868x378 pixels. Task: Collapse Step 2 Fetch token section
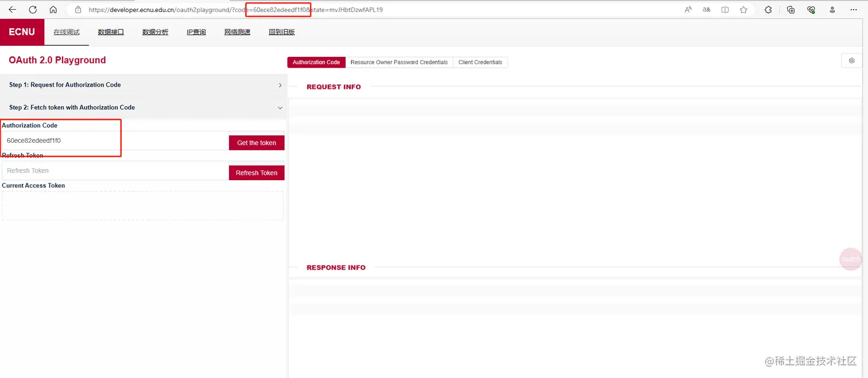143,107
